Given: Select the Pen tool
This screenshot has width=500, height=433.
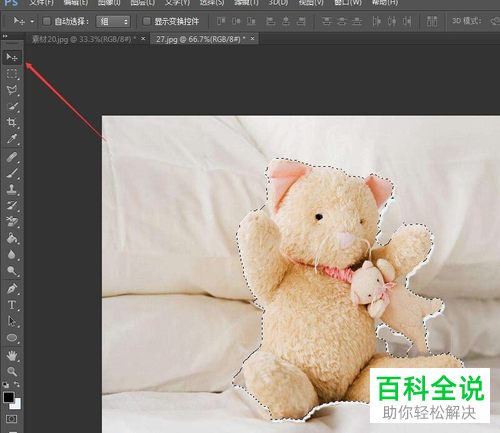Looking at the screenshot, I should (x=12, y=289).
